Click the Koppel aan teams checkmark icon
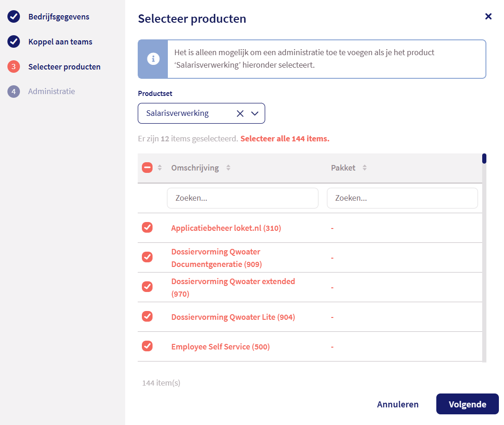 pyautogui.click(x=14, y=42)
